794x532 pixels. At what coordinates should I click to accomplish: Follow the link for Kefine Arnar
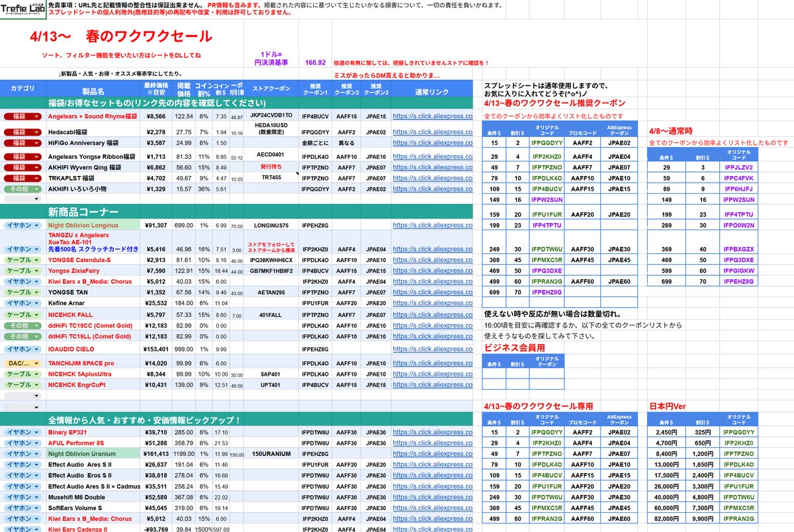click(432, 303)
